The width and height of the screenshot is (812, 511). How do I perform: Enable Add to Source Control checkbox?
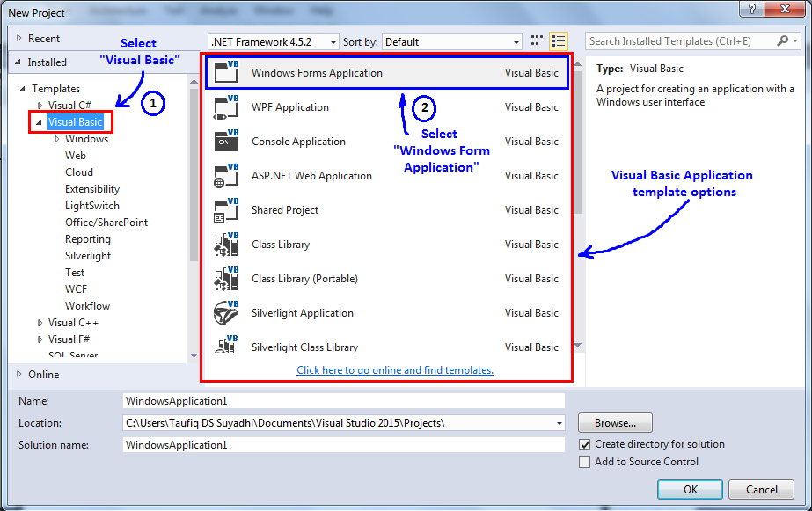[x=585, y=462]
